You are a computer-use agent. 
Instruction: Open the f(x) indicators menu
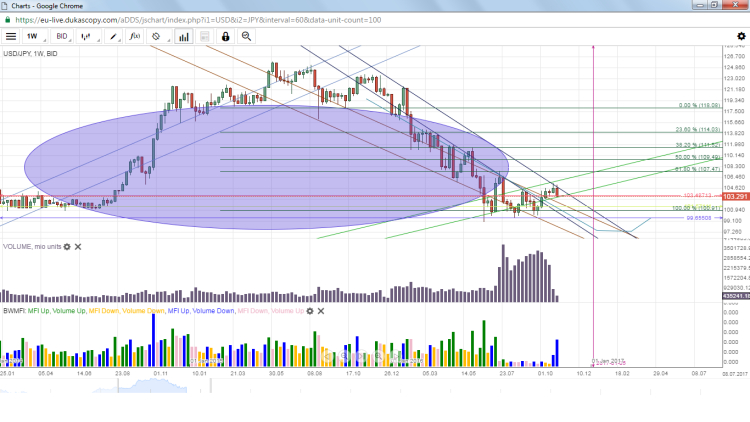tap(135, 36)
